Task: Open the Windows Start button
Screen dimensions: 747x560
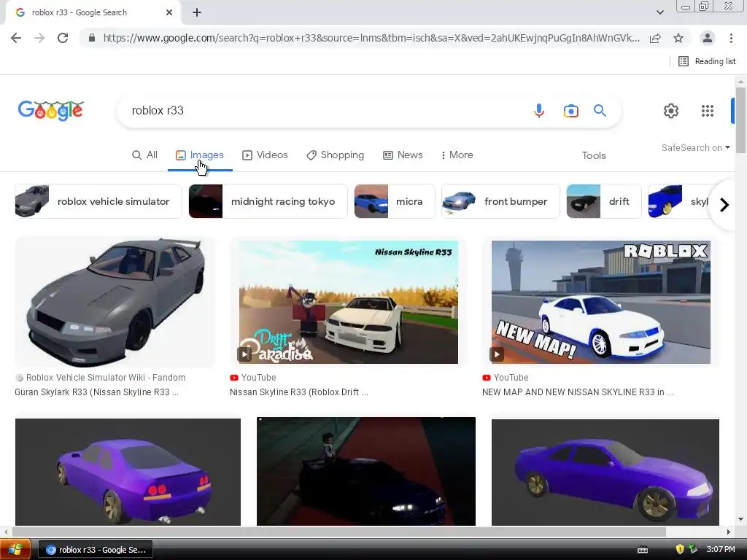Action: (15, 550)
